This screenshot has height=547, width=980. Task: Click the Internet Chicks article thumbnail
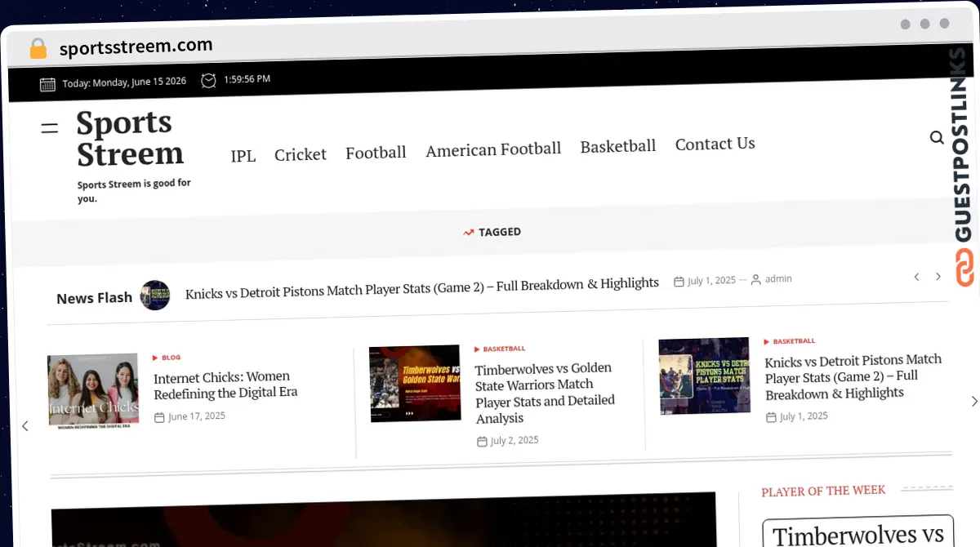(x=93, y=392)
